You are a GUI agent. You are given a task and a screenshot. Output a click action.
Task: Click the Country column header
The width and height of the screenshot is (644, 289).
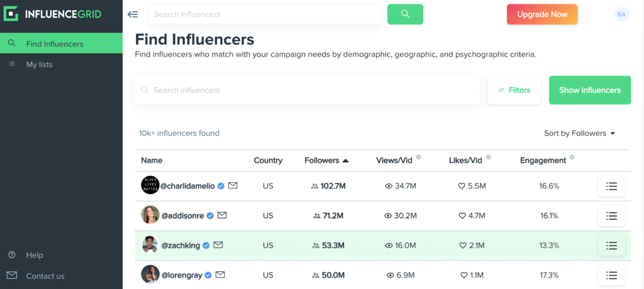[268, 160]
